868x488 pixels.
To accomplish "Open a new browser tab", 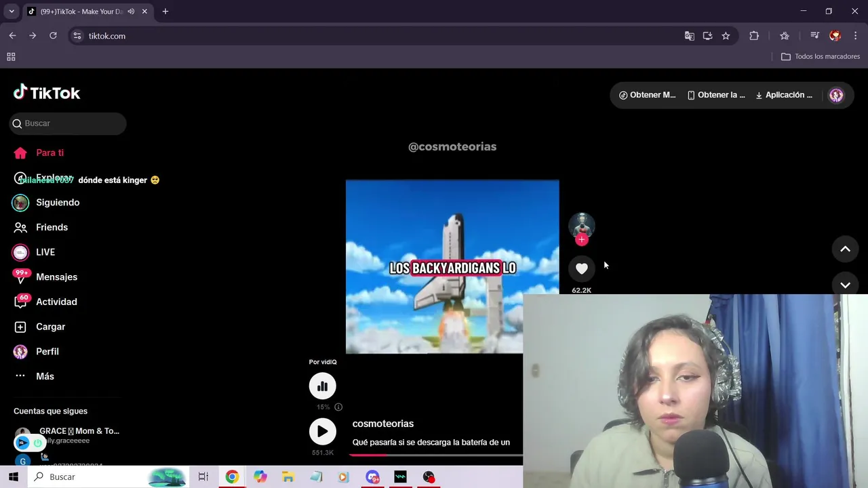I will pyautogui.click(x=165, y=12).
